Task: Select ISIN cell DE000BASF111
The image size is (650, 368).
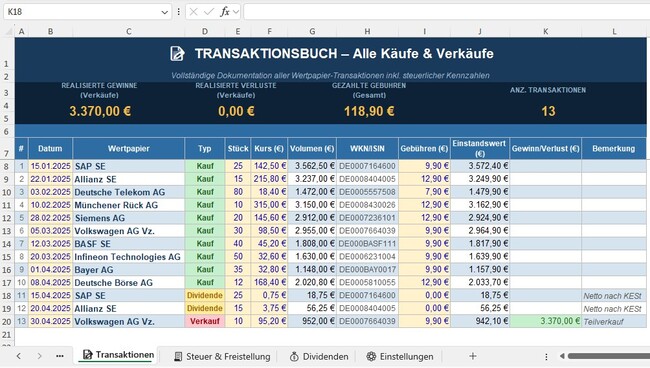Action: coord(367,244)
